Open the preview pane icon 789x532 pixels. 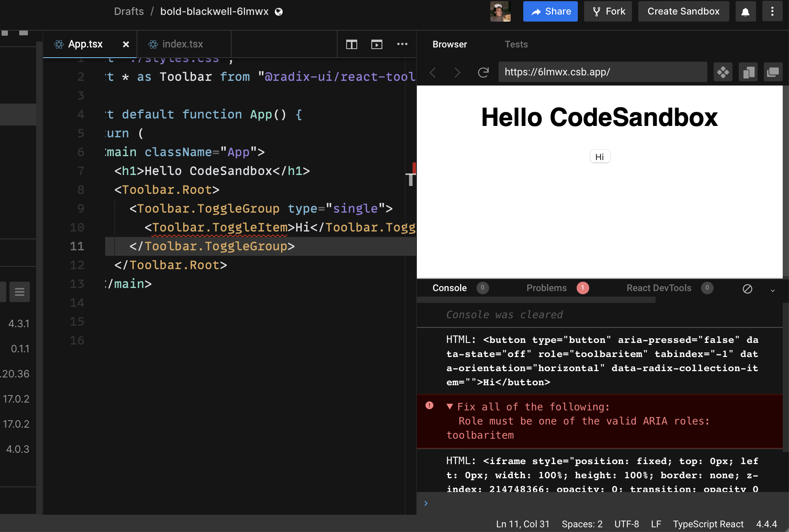pyautogui.click(x=377, y=44)
